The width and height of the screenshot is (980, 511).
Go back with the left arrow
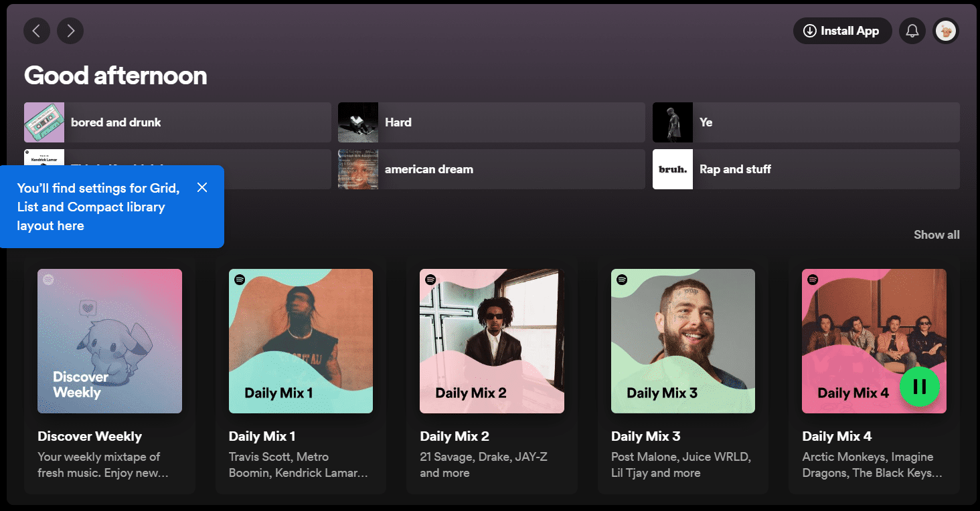pyautogui.click(x=37, y=31)
